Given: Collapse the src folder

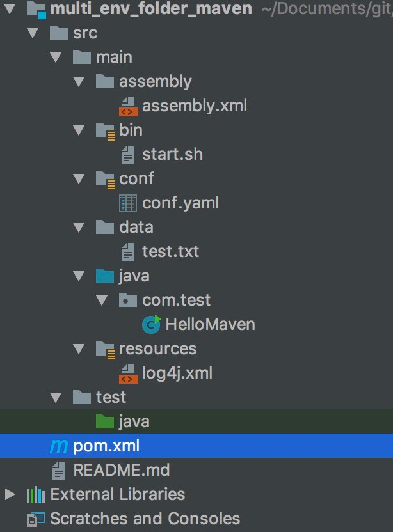Looking at the screenshot, I should pyautogui.click(x=33, y=32).
